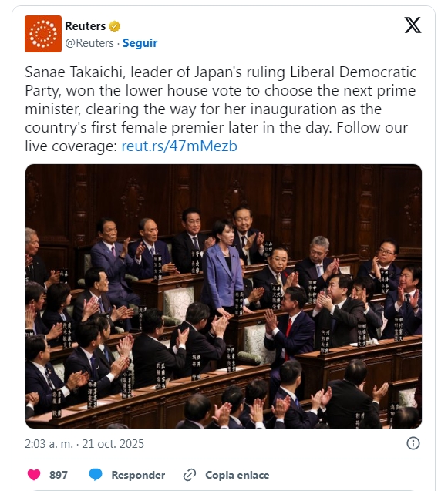Open the tweet info circle icon

(x=413, y=443)
